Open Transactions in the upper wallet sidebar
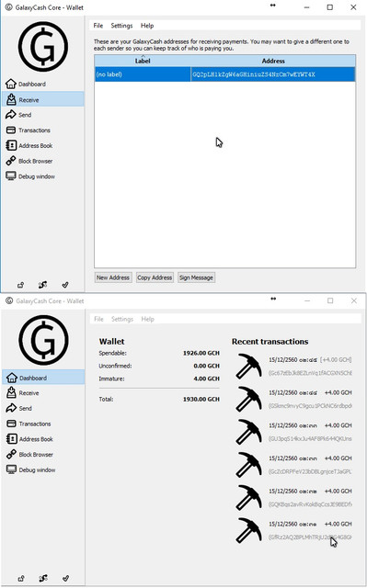Image resolution: width=367 pixels, height=588 pixels. (x=29, y=130)
